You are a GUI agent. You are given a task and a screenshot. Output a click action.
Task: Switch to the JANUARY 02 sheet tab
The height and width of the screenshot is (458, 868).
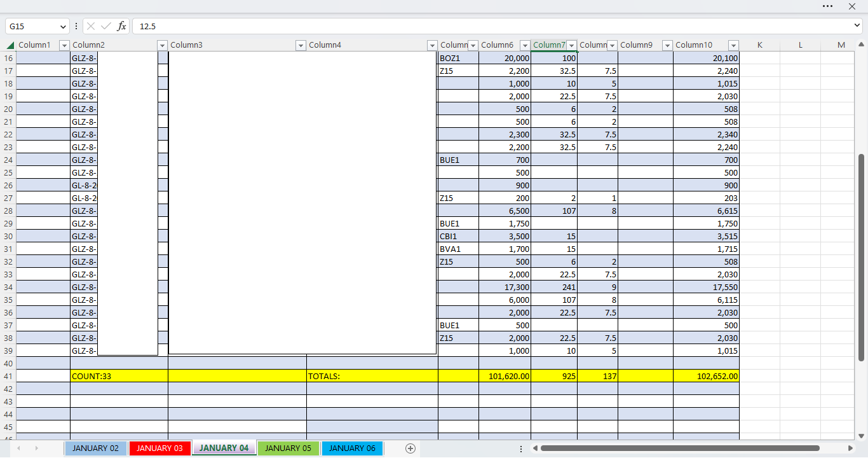click(x=95, y=448)
